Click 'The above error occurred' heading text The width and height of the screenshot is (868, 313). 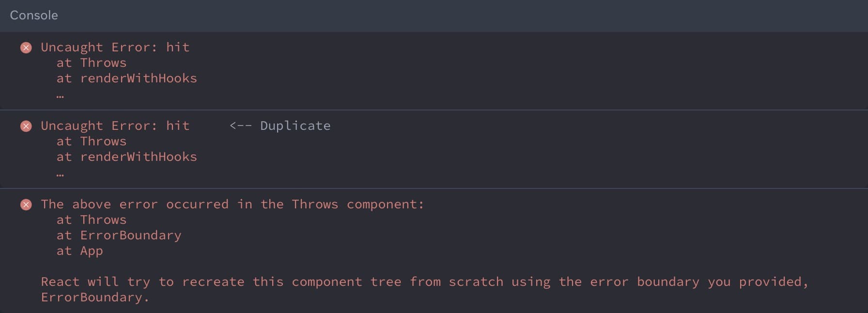click(135, 204)
